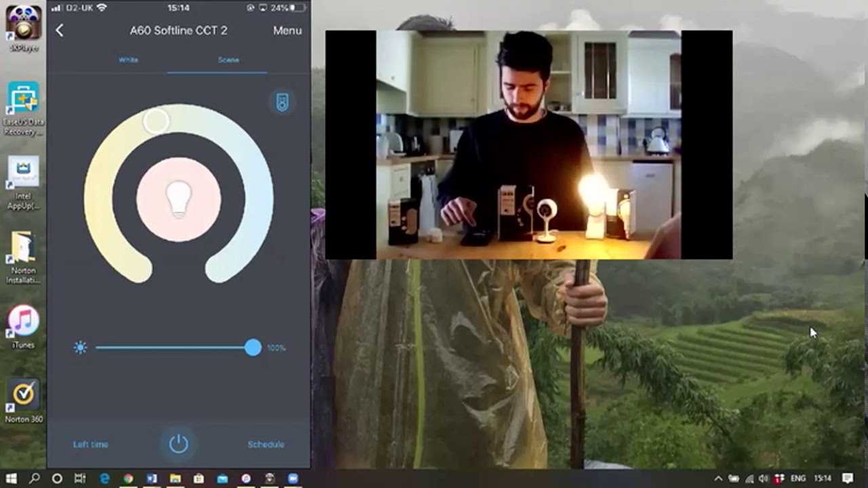
Task: Open Cortana circle on taskbar
Action: coord(57,479)
